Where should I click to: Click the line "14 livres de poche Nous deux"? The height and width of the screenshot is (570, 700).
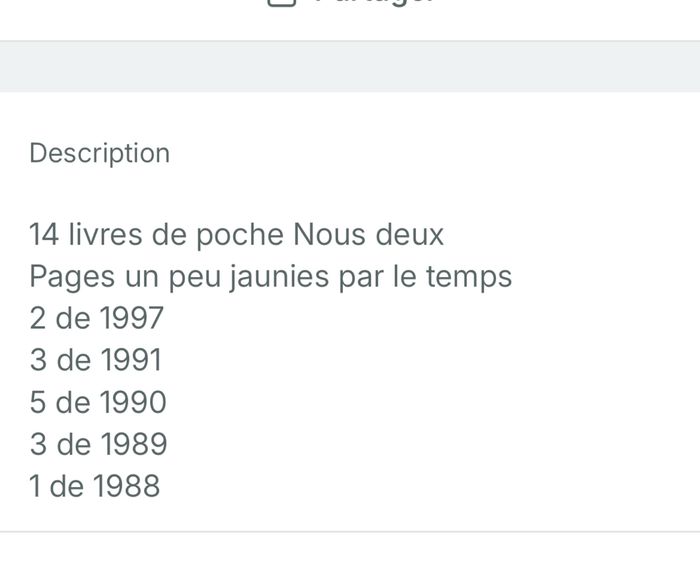(x=236, y=235)
